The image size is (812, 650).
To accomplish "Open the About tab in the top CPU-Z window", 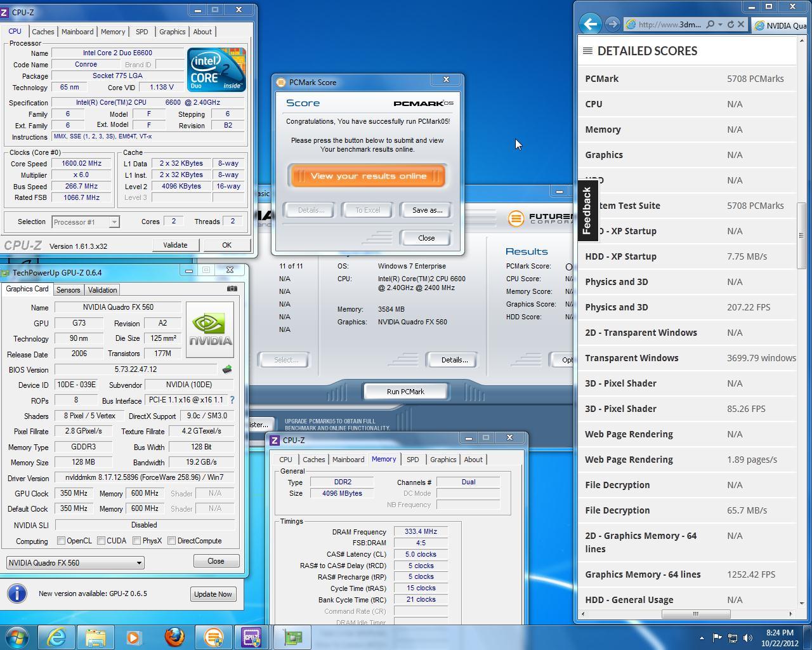I will click(x=202, y=32).
